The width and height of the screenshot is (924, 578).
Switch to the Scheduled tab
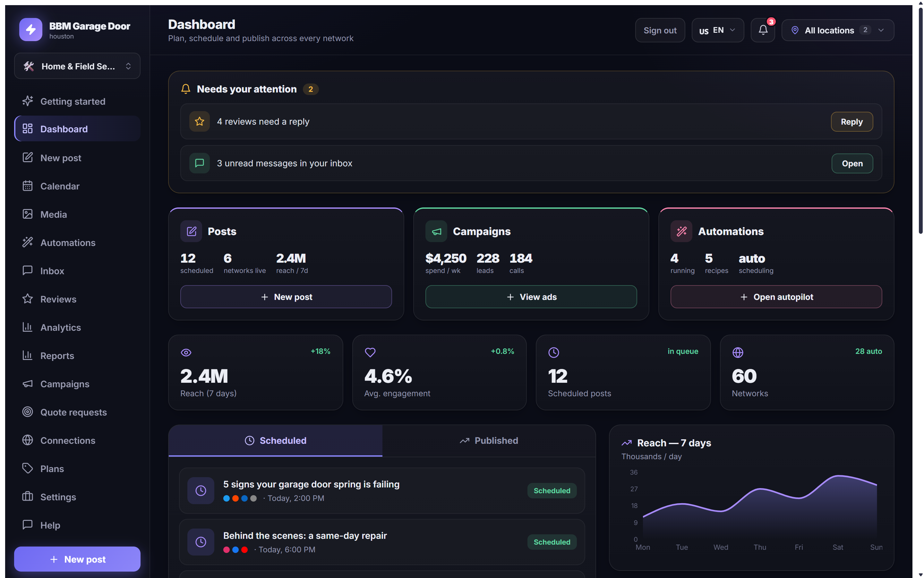[x=275, y=440]
